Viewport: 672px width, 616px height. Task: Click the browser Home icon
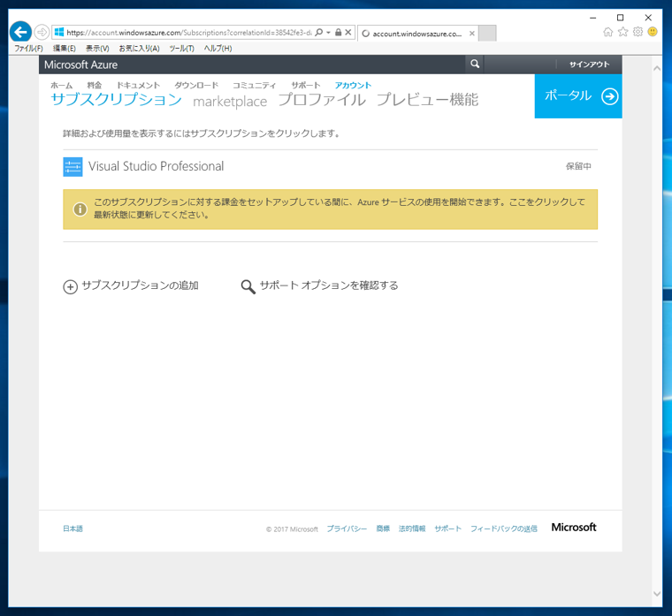(607, 32)
